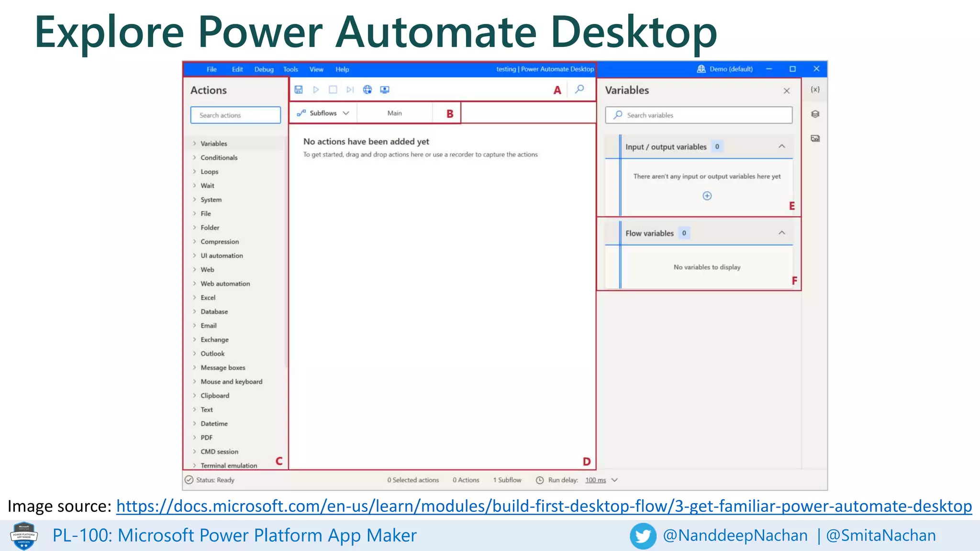
Task: Add an input or output variable plus icon
Action: [x=707, y=196]
